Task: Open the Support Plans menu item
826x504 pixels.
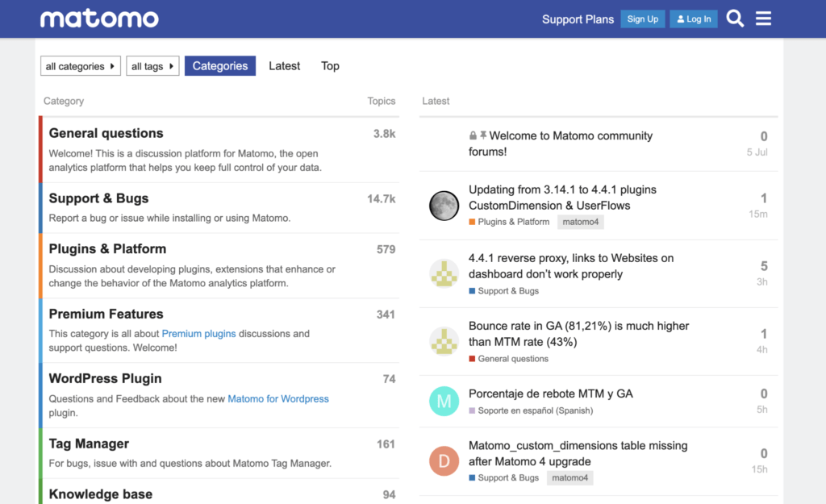Action: pyautogui.click(x=578, y=19)
